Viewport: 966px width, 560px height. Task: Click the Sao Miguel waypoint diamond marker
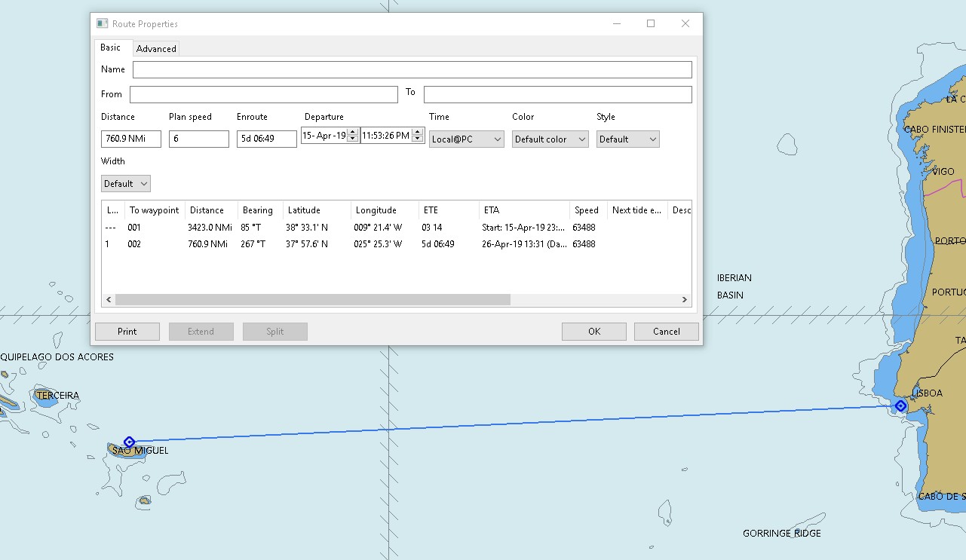(129, 442)
